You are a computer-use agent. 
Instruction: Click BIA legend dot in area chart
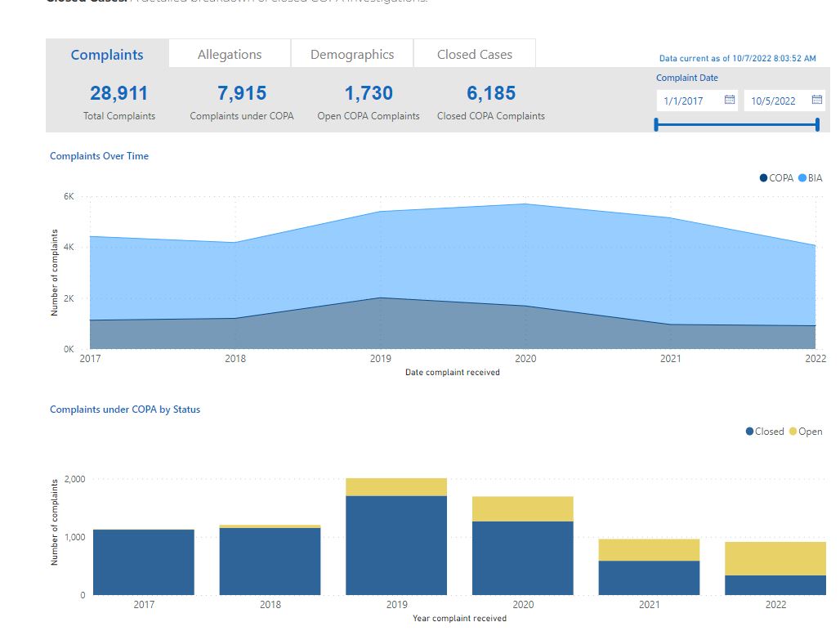point(802,178)
